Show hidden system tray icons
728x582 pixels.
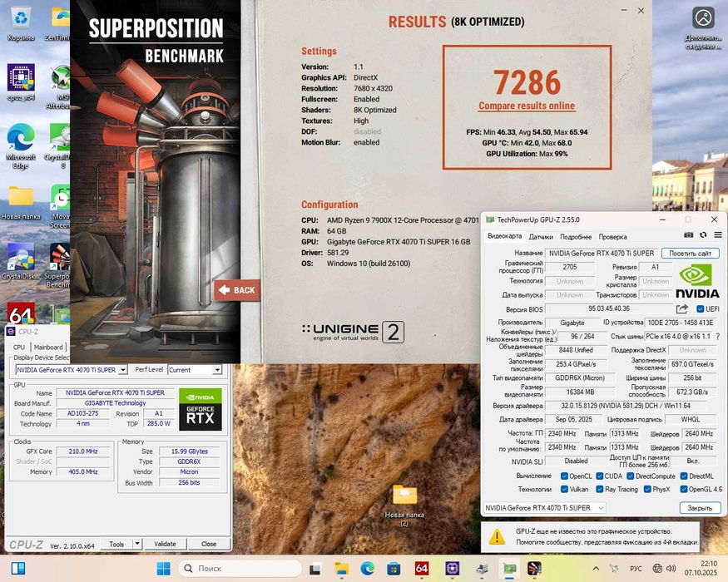(597, 568)
